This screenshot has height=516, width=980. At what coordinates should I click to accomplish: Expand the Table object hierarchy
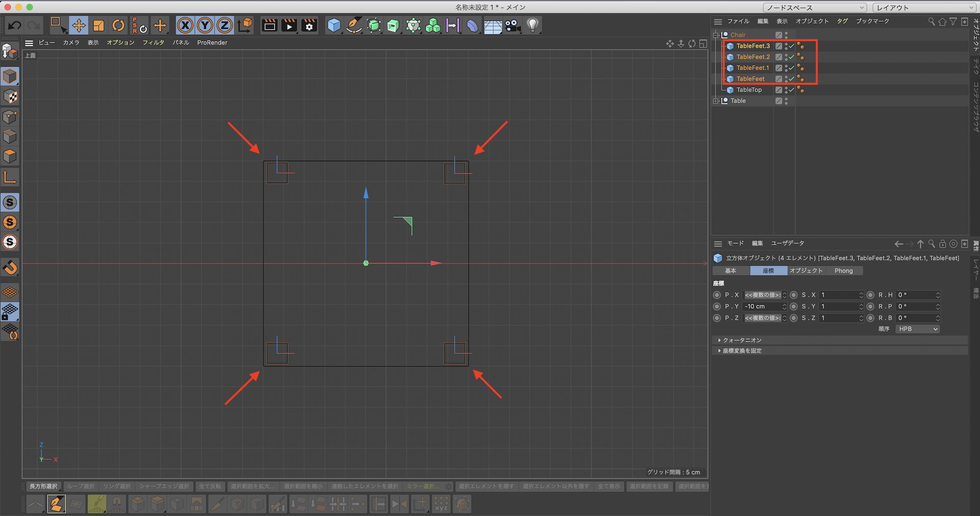click(716, 101)
